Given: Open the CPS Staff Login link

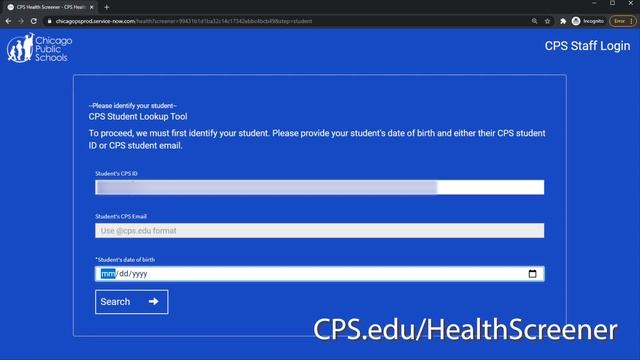Looking at the screenshot, I should click(587, 46).
